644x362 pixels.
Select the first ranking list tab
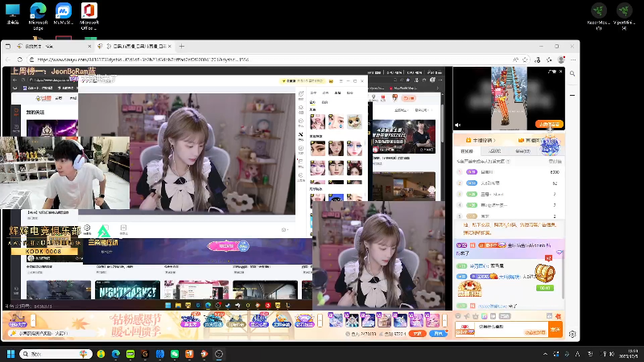coord(467,151)
